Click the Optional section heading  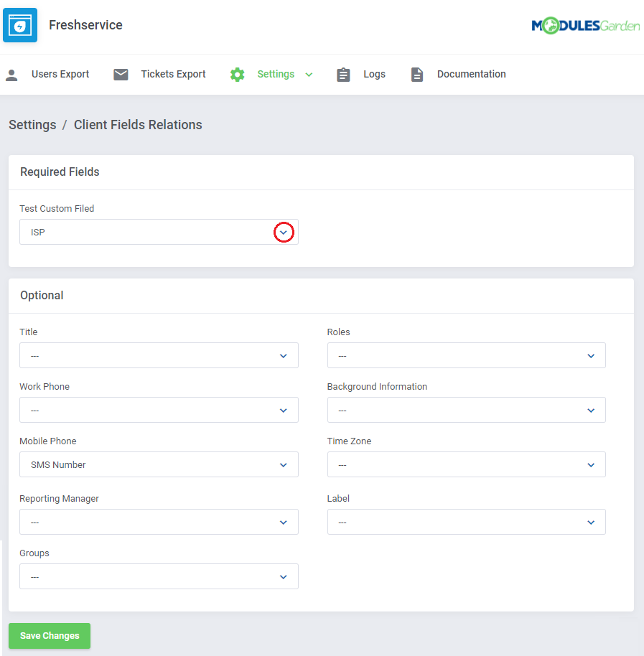42,296
